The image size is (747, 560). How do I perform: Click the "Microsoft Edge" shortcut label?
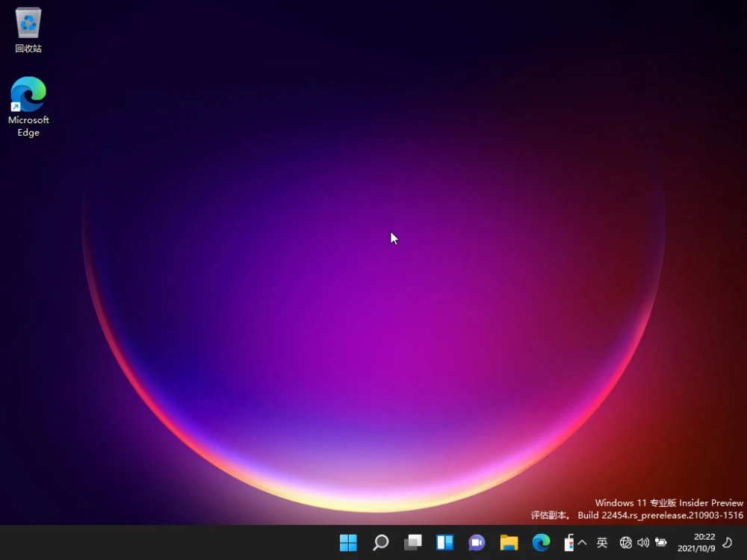(28, 126)
